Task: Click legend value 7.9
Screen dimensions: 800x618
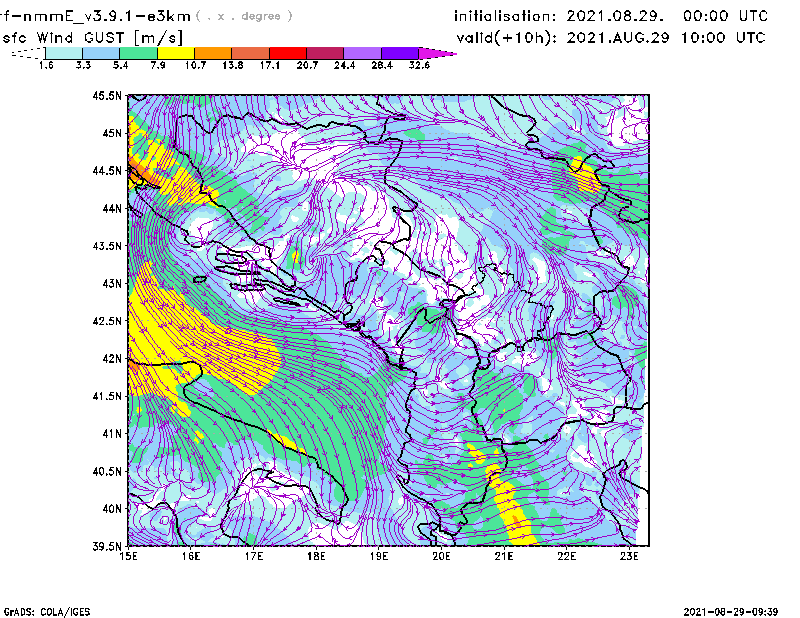Action: (x=158, y=65)
